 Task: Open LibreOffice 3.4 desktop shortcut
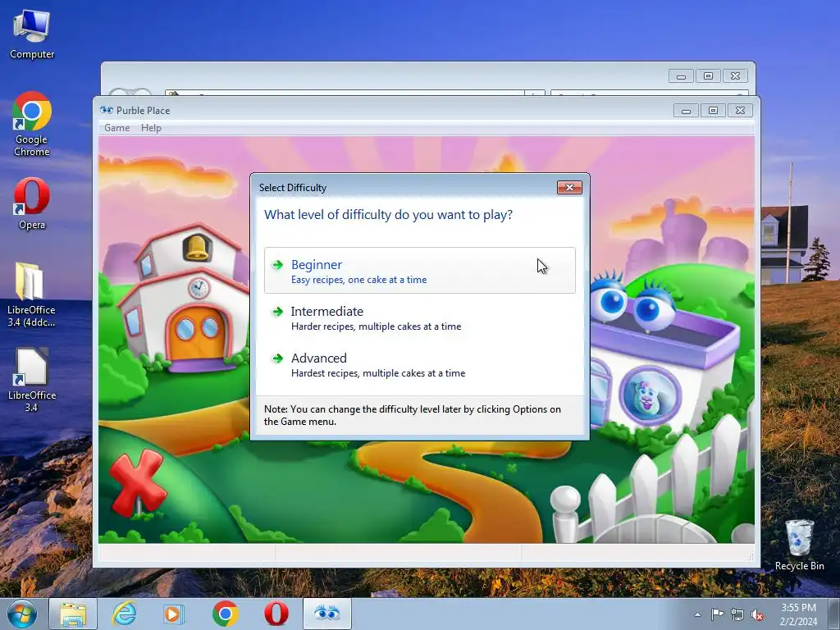tap(31, 380)
